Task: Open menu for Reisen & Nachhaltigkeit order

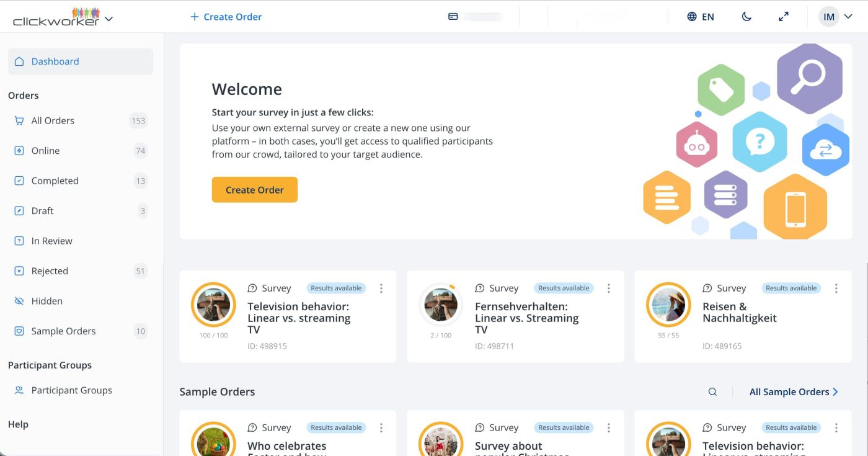Action: coord(836,288)
